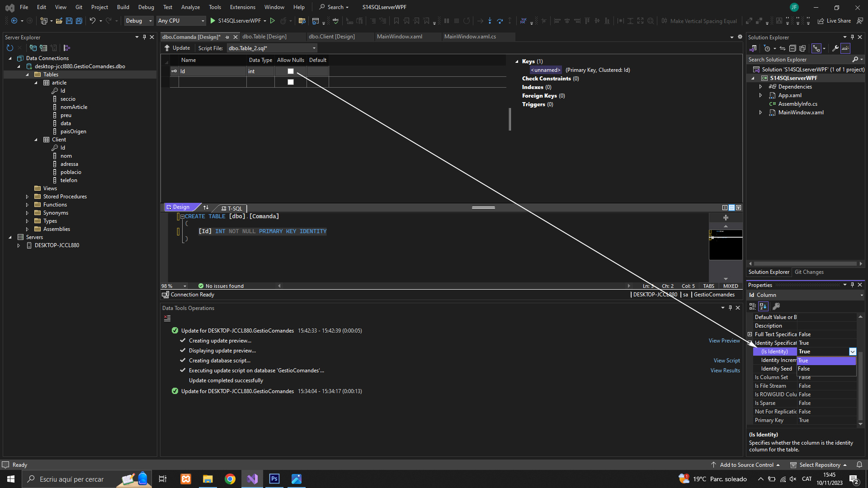Expand the Stored Procedures folder
Viewport: 868px width, 488px height.
[27, 197]
